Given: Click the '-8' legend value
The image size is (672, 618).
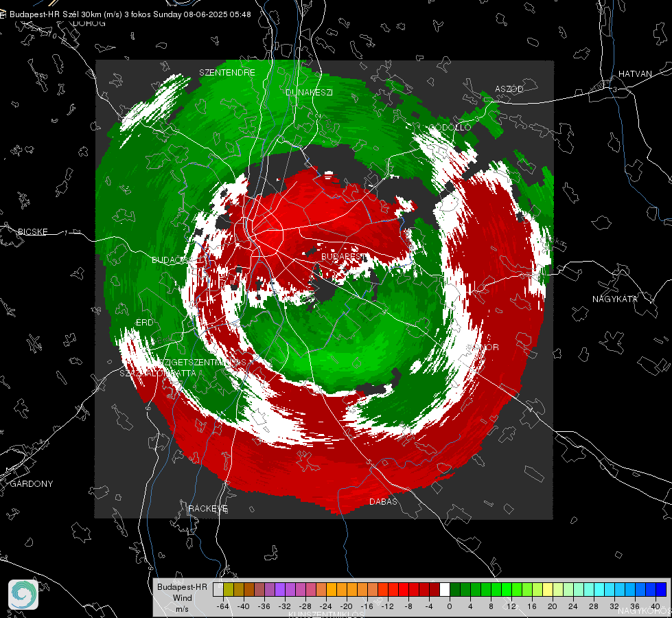Looking at the screenshot, I should (408, 606).
